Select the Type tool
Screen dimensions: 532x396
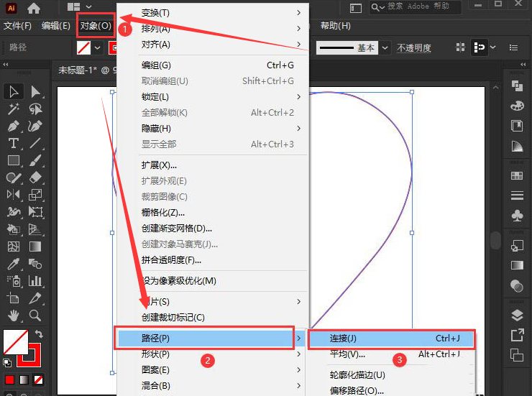click(14, 144)
